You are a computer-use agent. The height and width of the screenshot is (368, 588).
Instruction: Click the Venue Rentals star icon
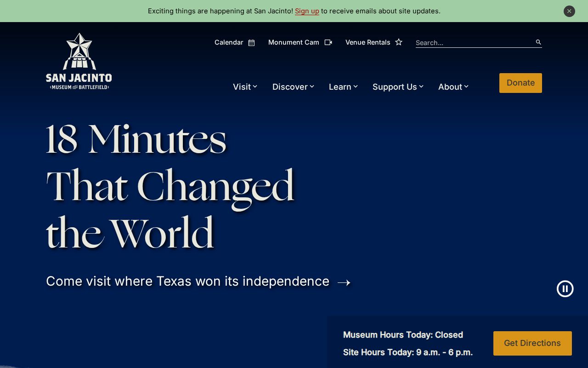point(399,42)
